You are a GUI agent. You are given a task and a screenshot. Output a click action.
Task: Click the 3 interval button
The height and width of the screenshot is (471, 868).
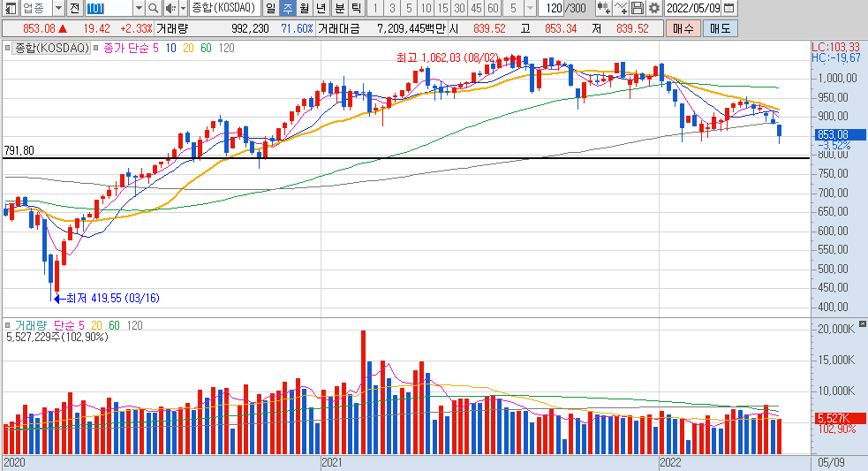392,8
